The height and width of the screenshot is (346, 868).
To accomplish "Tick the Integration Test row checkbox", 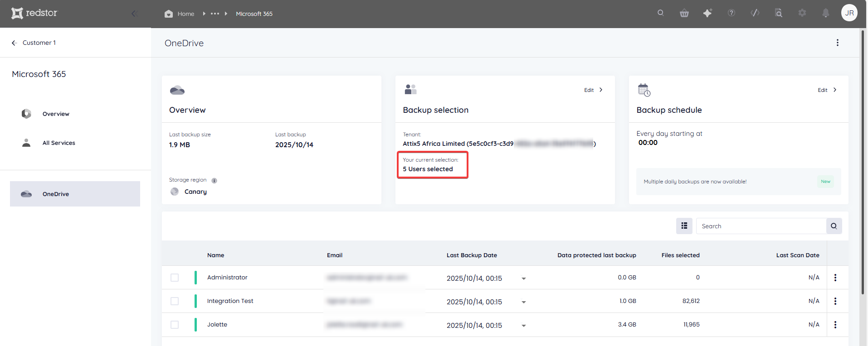I will pyautogui.click(x=175, y=301).
